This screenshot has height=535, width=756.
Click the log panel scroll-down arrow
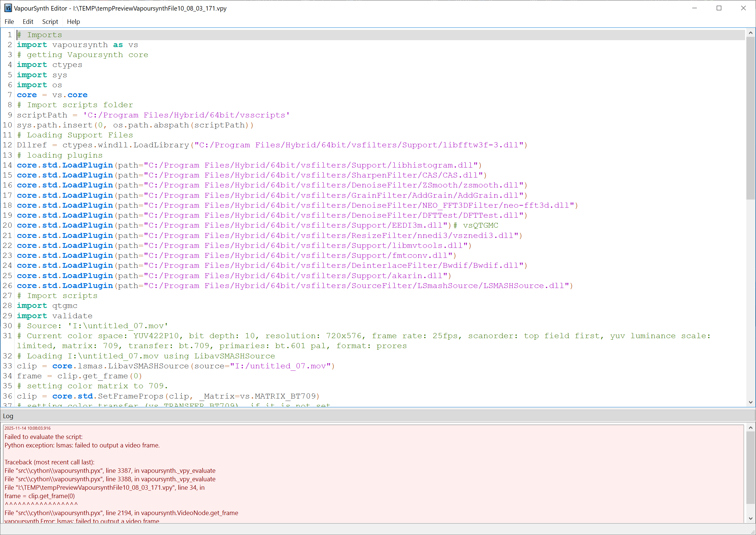click(750, 518)
